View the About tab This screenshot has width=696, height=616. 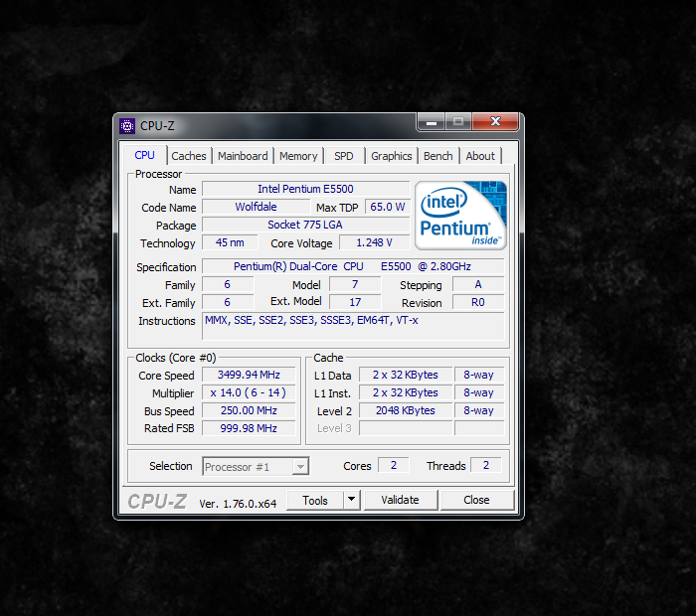(480, 156)
